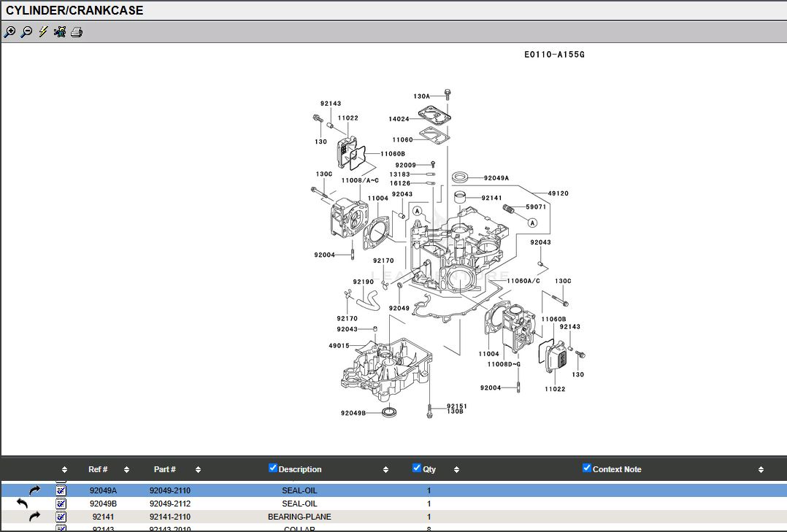Click the Part # column header
This screenshot has width=787, height=532.
pyautogui.click(x=165, y=470)
